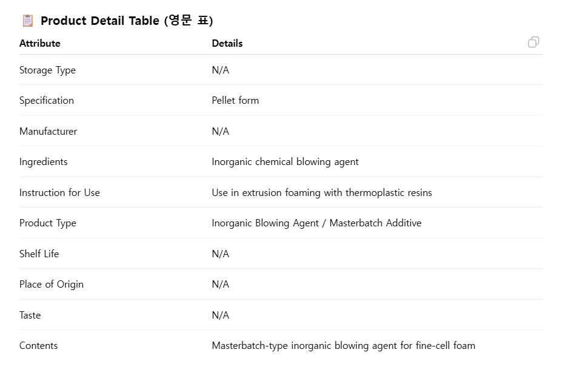Click the fine-cell foam contents description

pyautogui.click(x=343, y=346)
